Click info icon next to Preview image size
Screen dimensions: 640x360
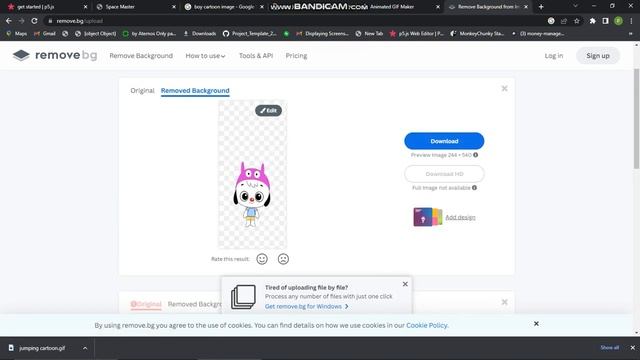click(476, 155)
